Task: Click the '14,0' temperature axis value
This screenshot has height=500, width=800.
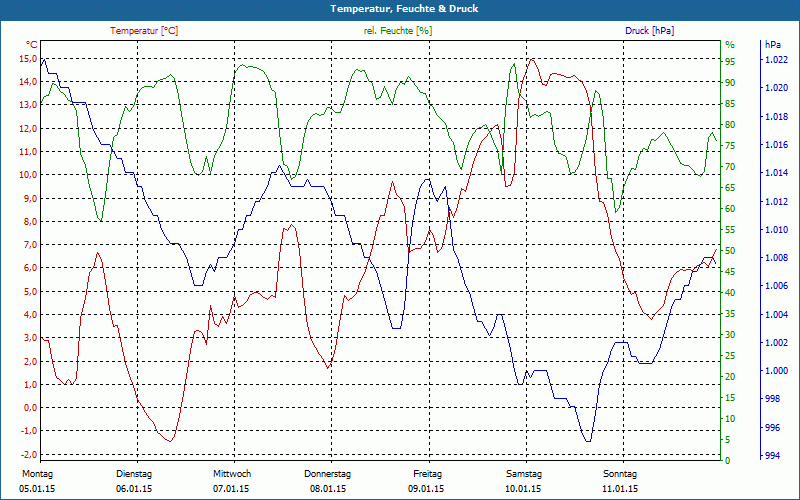Action: click(x=28, y=82)
